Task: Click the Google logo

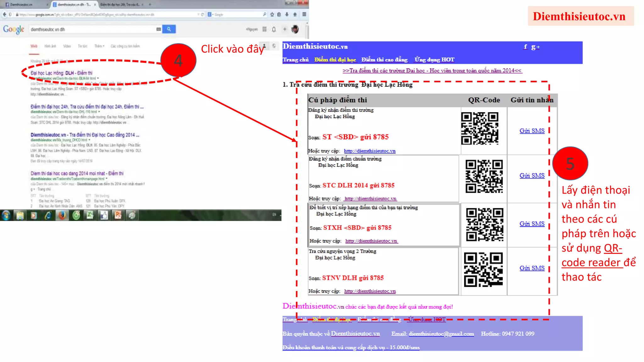Action: pos(14,30)
